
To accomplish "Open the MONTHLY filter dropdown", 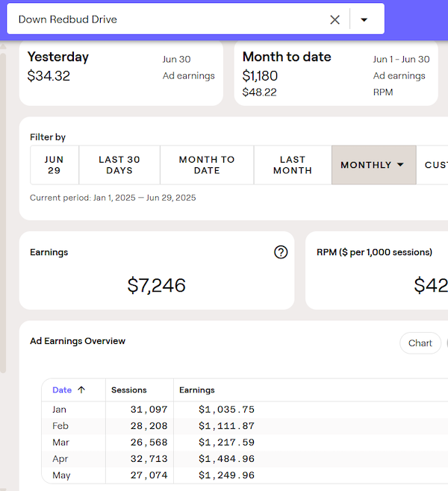I will click(374, 165).
